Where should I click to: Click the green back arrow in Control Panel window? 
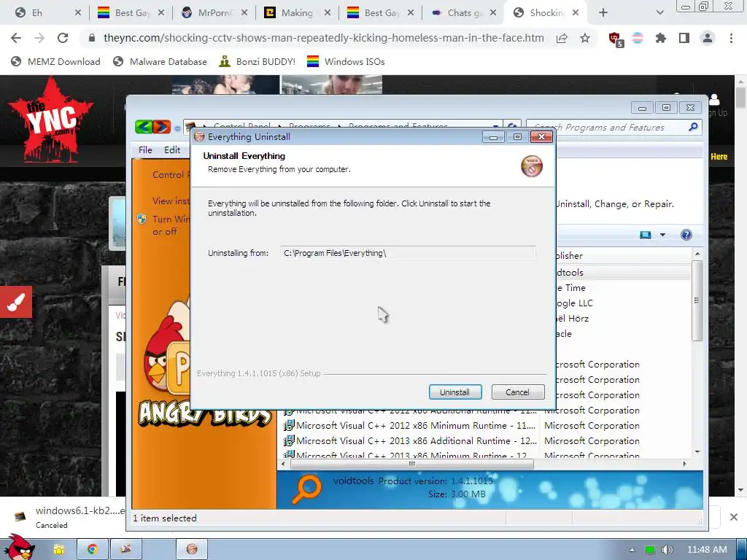tap(144, 127)
